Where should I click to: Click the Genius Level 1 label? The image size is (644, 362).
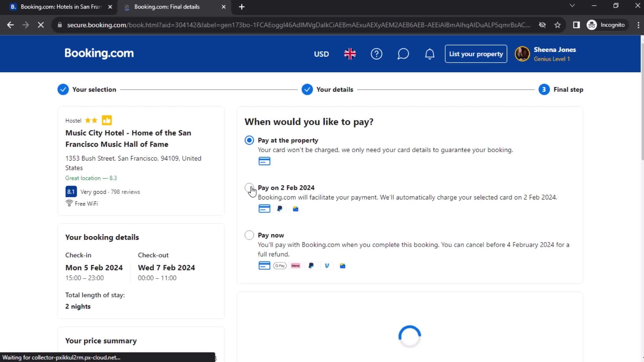[x=552, y=59]
